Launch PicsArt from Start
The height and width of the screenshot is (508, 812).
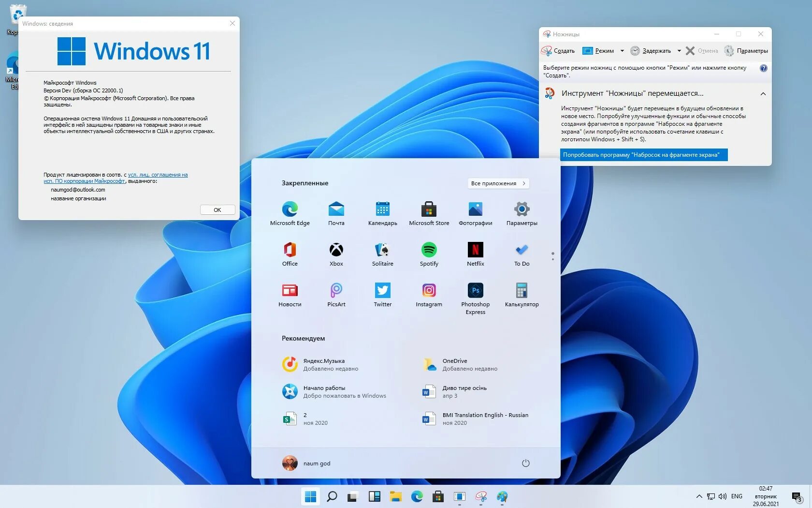point(336,295)
